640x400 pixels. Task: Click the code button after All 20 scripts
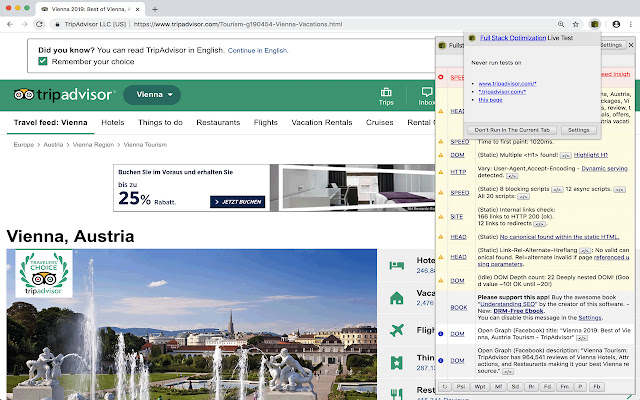tap(523, 197)
